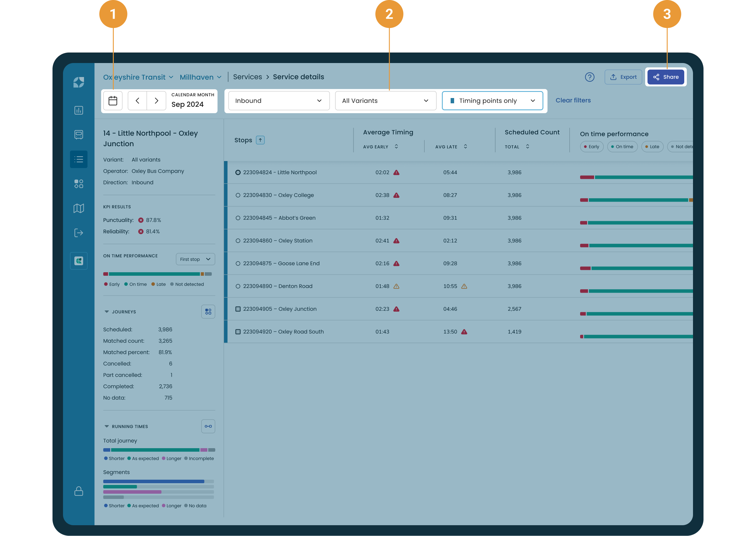Open the calendar date picker icon
This screenshot has width=756, height=536.
[113, 101]
